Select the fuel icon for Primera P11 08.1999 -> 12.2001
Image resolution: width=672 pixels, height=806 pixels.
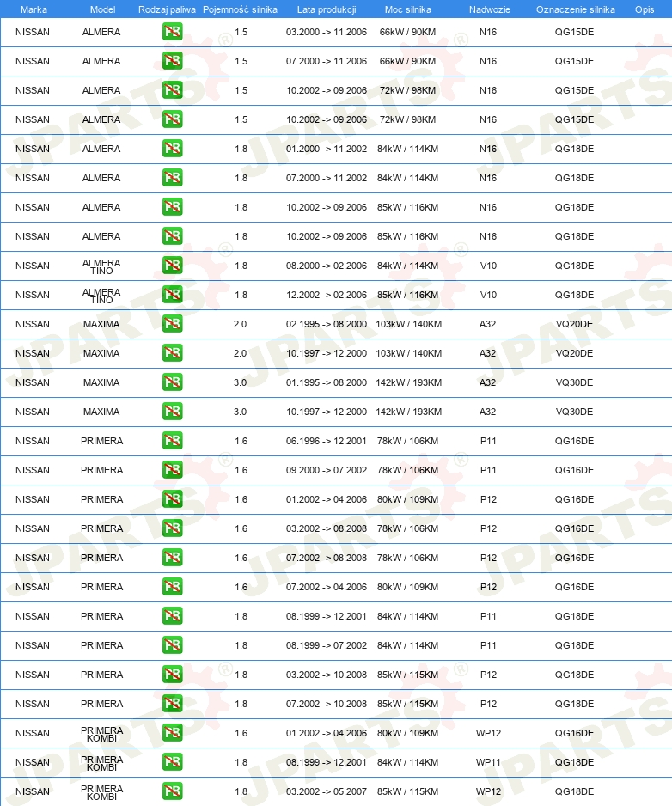(x=172, y=616)
